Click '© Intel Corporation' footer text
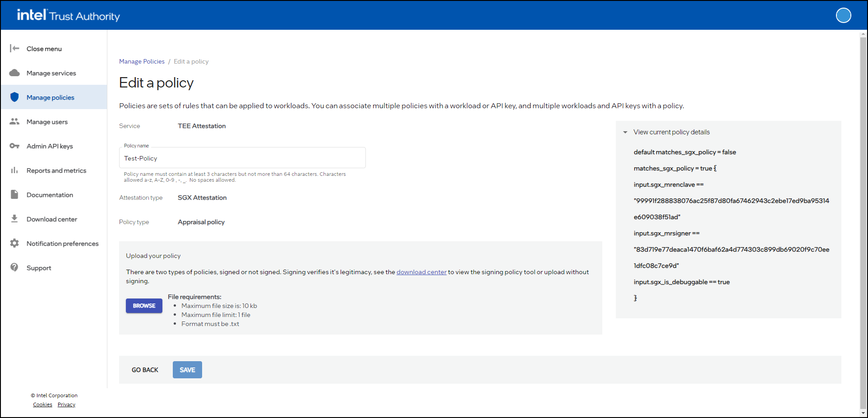Screen dimensions: 868x418 [x=54, y=395]
